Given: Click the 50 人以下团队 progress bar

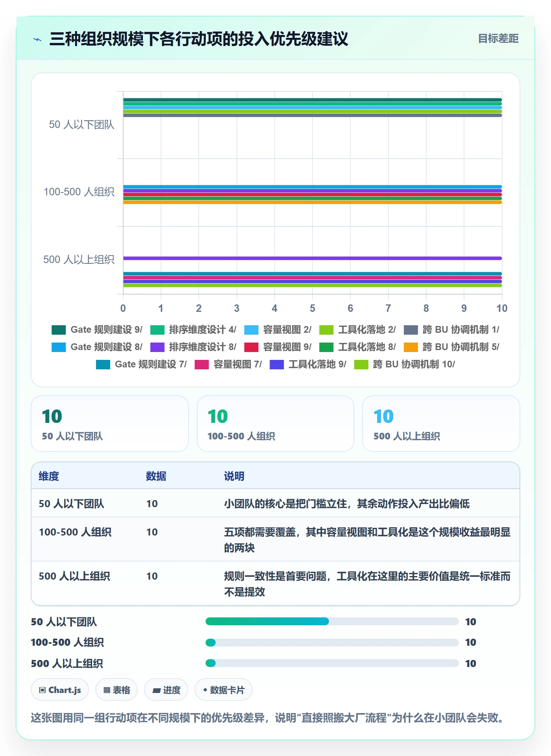Looking at the screenshot, I should [332, 621].
